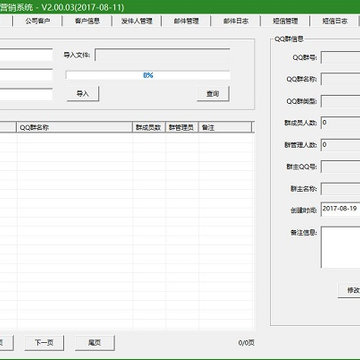Open the 发件人管理 tab
The height and width of the screenshot is (360, 360).
tap(137, 21)
